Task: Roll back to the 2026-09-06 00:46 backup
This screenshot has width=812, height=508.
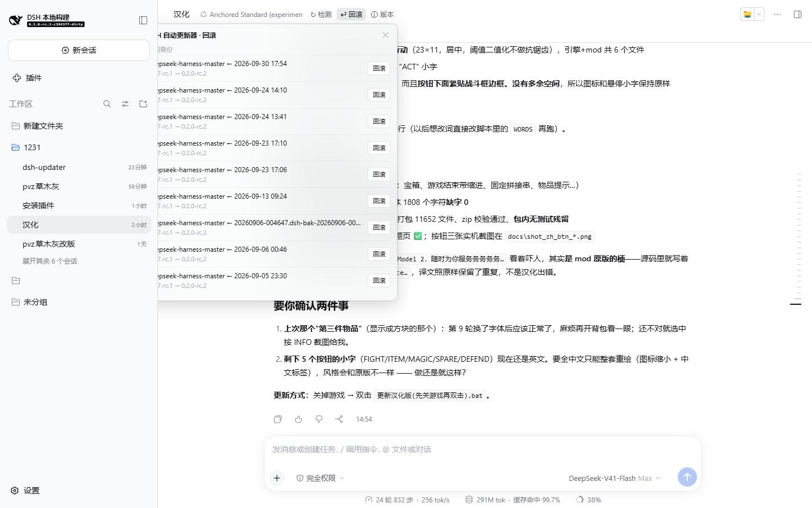Action: pos(379,254)
